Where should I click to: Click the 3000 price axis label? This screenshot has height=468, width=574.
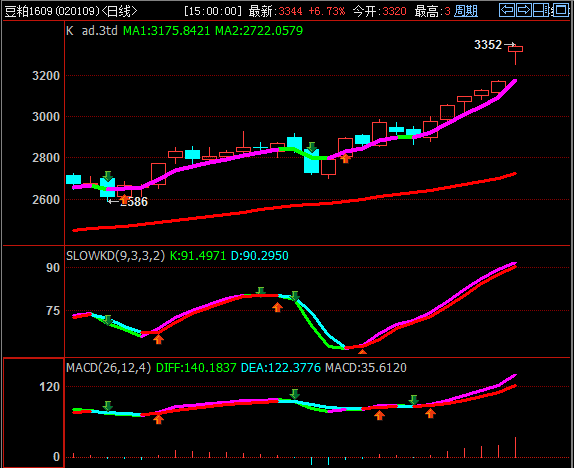[x=46, y=117]
